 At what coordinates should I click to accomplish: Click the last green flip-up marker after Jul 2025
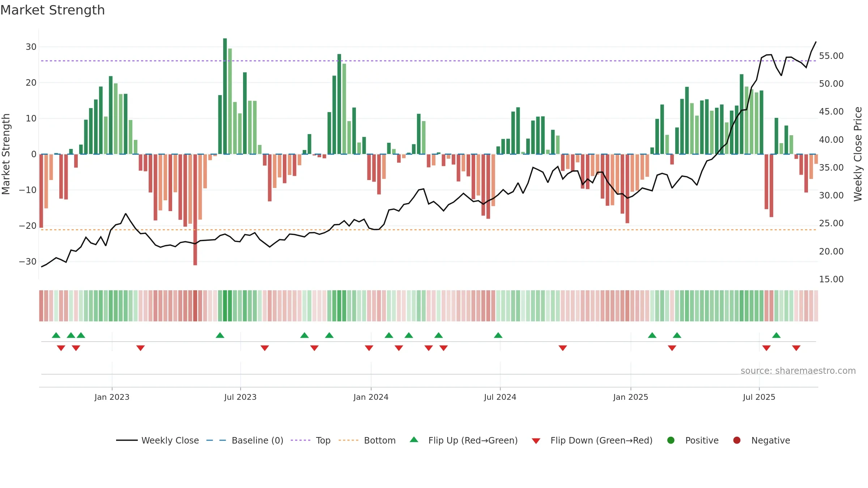tap(776, 335)
